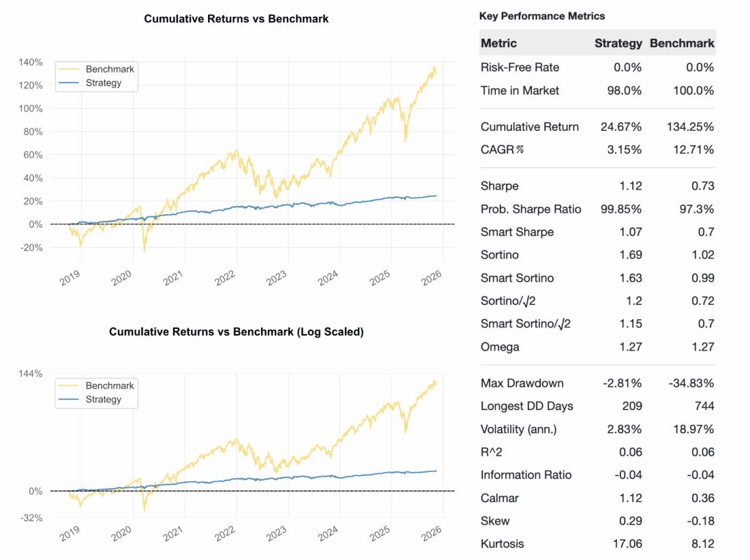Image resolution: width=750 pixels, height=560 pixels.
Task: Click the Strategy column header in the table
Action: [618, 43]
